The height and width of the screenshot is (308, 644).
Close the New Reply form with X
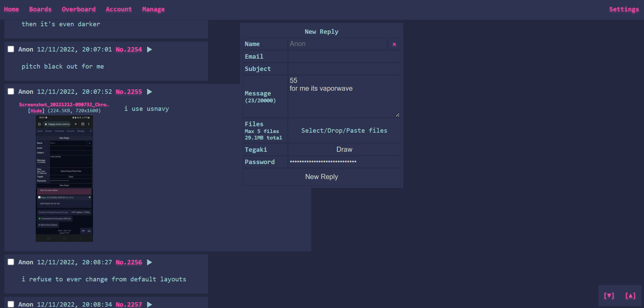pos(394,44)
